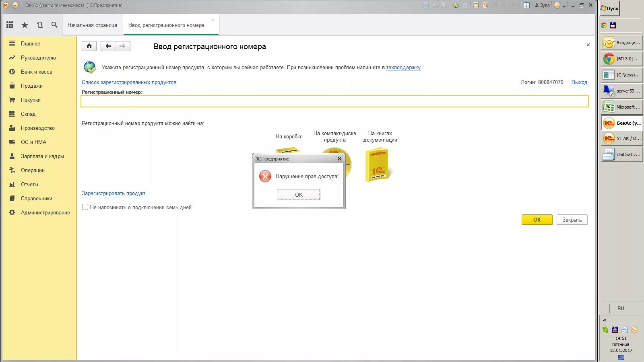This screenshot has width=644, height=362.
Task: Click the Пуск start button
Action: point(609,8)
